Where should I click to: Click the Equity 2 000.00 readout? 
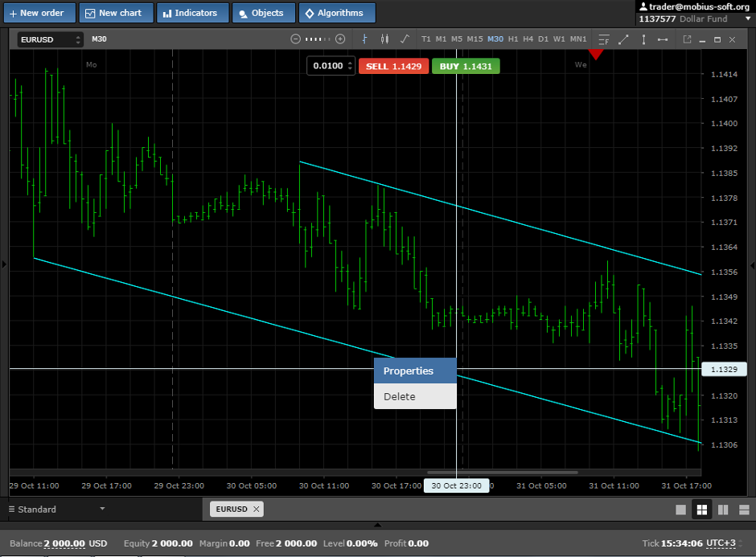coord(158,543)
